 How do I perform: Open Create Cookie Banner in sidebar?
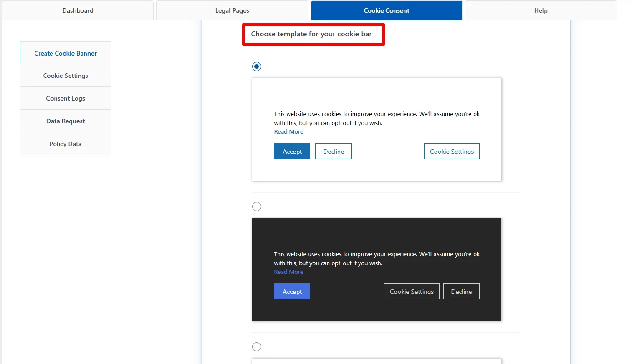click(66, 53)
